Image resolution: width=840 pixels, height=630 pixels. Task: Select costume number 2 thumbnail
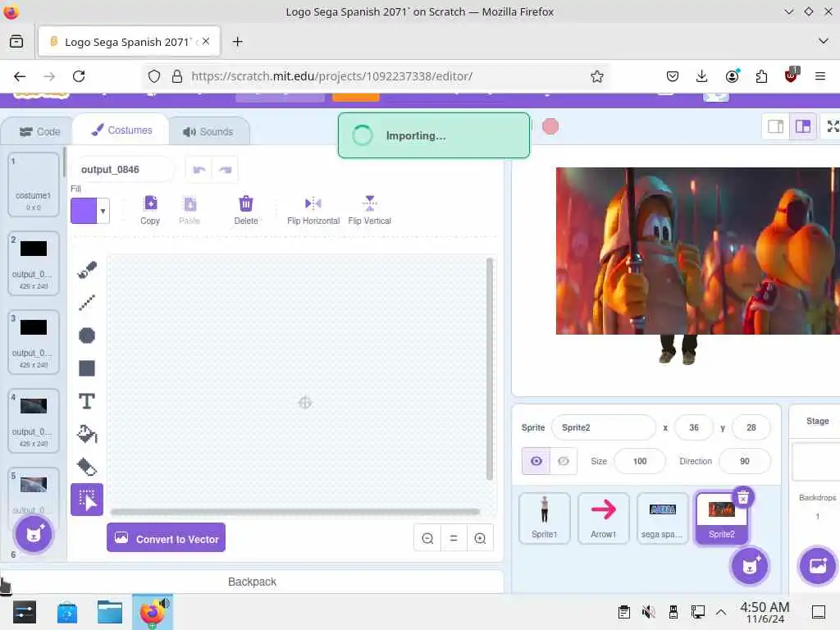tap(33, 263)
